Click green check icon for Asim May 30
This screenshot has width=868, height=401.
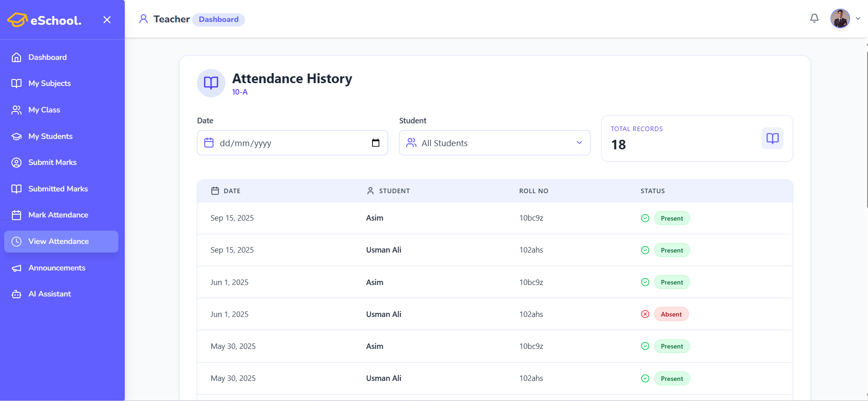tap(645, 346)
